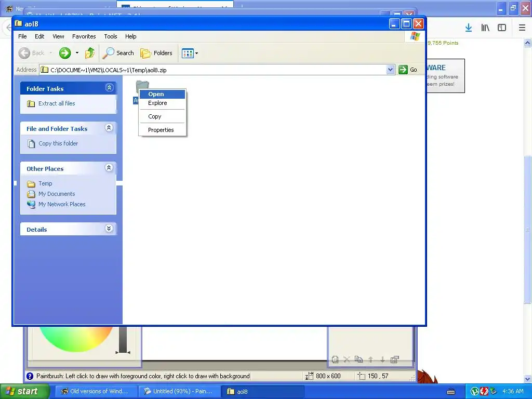Choose Properties from the context menu
The height and width of the screenshot is (399, 532).
click(x=162, y=130)
